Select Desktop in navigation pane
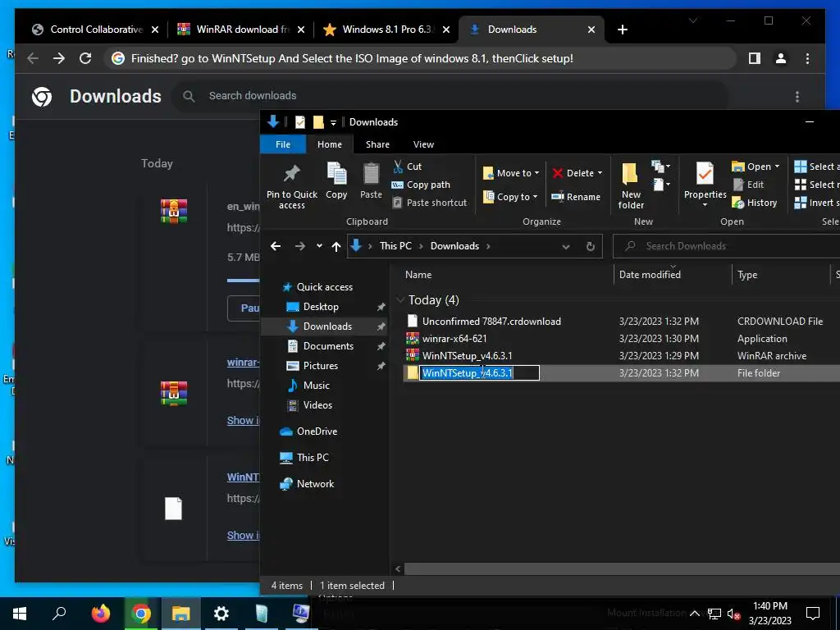Viewport: 840px width, 630px height. point(321,307)
